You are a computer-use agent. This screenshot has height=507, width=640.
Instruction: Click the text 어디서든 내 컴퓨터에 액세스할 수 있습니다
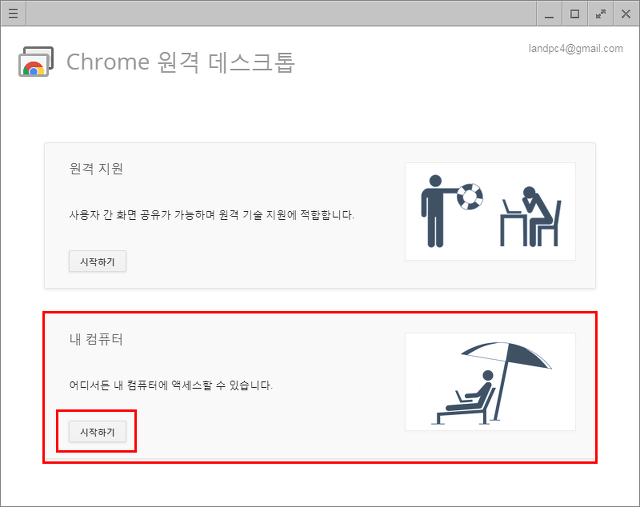[171, 385]
